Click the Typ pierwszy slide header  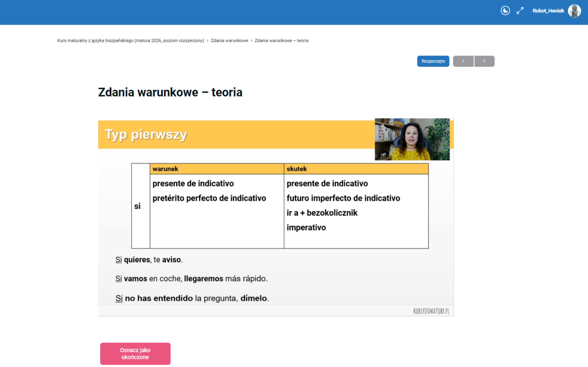(x=146, y=135)
